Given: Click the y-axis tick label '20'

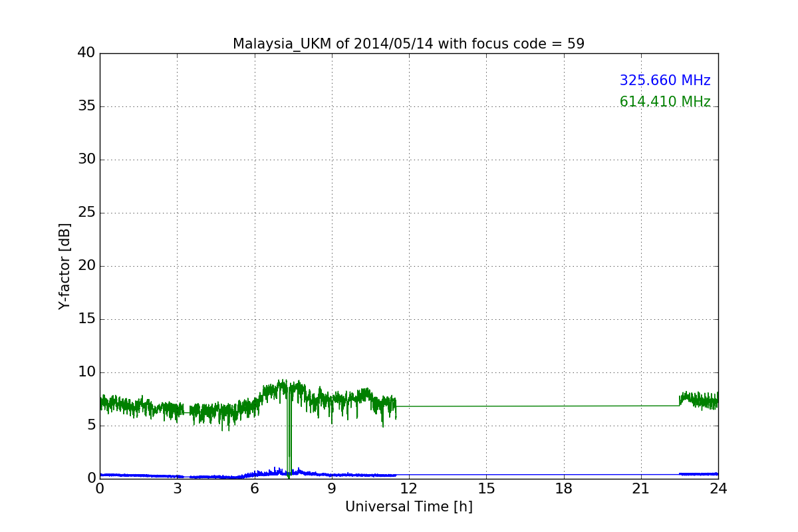Looking at the screenshot, I should click(86, 265).
